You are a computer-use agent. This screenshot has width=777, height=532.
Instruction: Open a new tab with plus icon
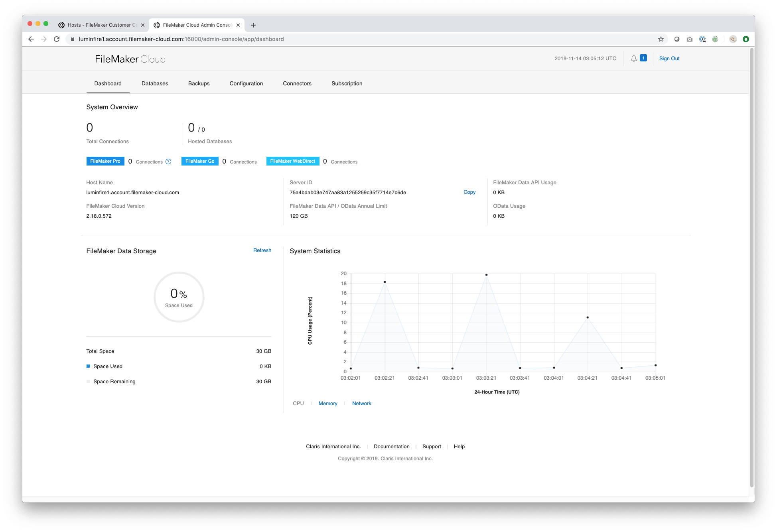pyautogui.click(x=253, y=25)
